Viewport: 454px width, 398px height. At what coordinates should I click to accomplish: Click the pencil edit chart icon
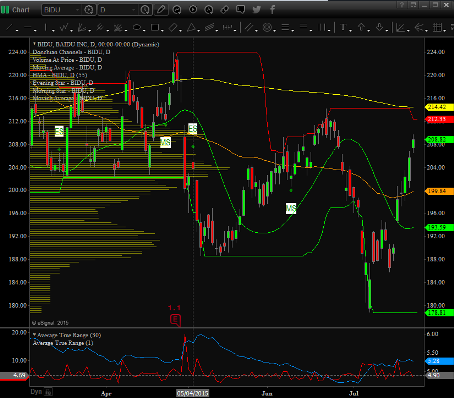coord(161,10)
